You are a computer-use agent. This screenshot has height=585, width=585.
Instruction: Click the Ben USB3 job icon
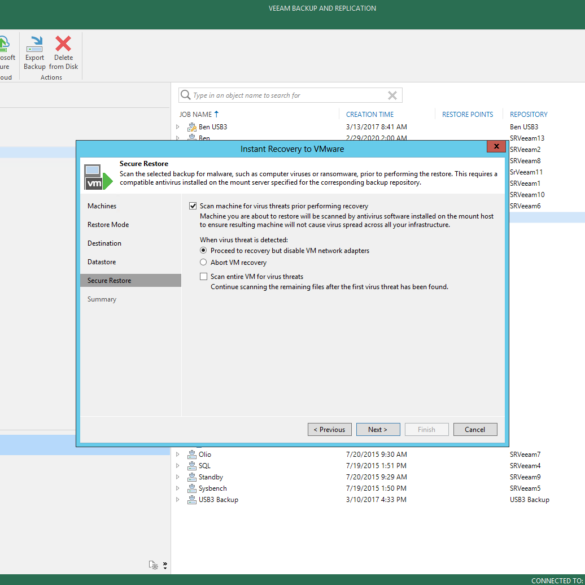(x=192, y=127)
